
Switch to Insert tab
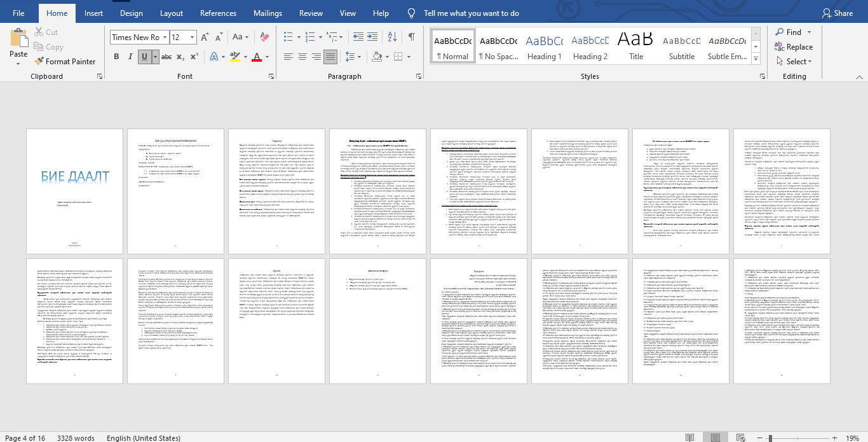pyautogui.click(x=94, y=13)
